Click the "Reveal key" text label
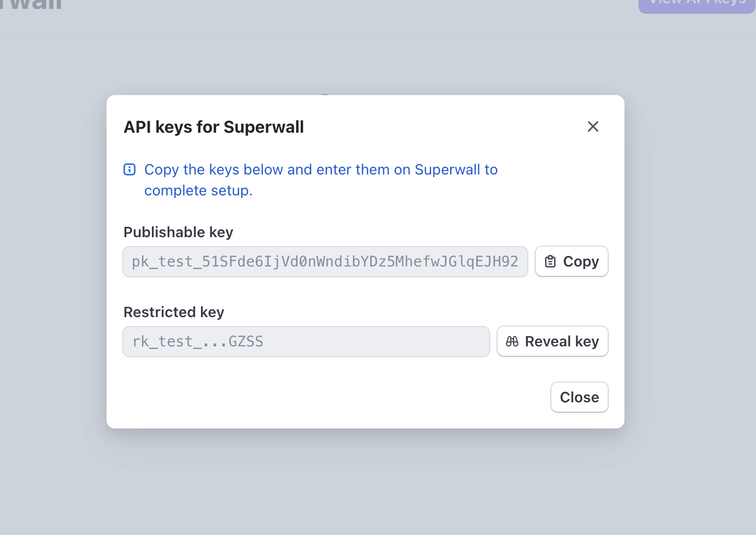The width and height of the screenshot is (756, 535). 562,341
